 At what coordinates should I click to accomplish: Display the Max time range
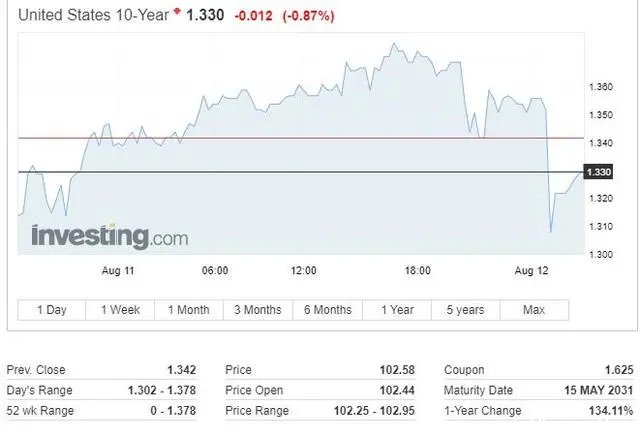534,310
